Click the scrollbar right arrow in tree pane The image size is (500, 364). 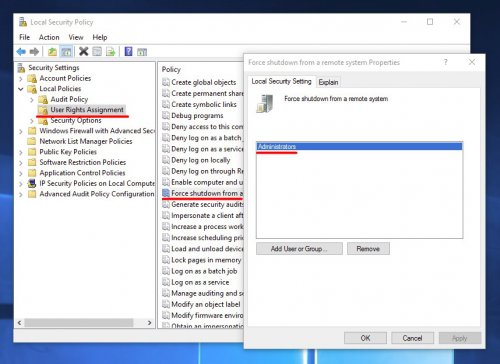point(150,323)
